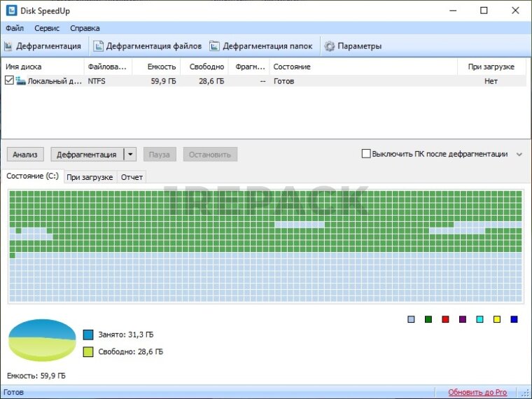This screenshot has height=399, width=532.
Task: Click the disk usage pie chart
Action: point(41,339)
